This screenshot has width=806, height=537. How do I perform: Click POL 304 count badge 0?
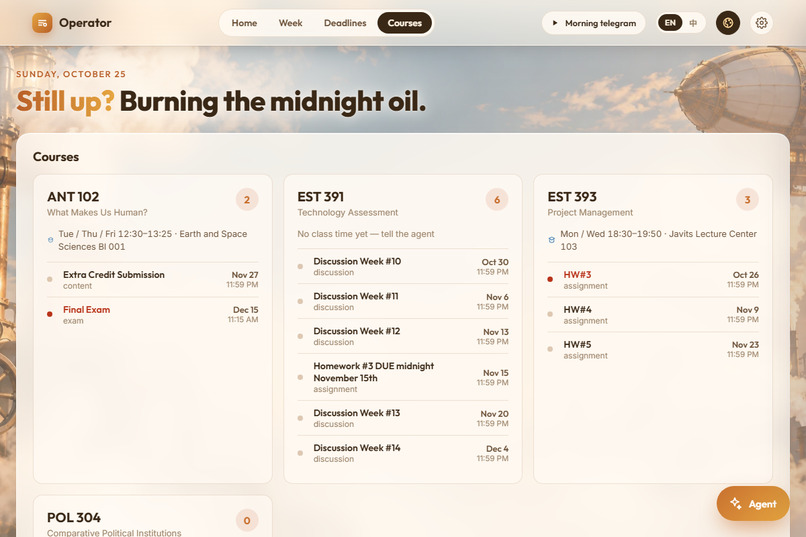coord(247,520)
